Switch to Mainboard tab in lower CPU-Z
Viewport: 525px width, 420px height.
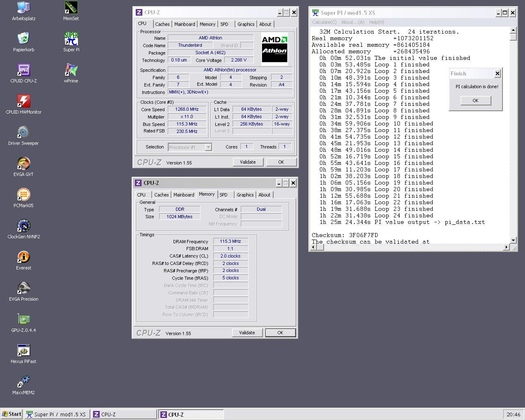(184, 195)
